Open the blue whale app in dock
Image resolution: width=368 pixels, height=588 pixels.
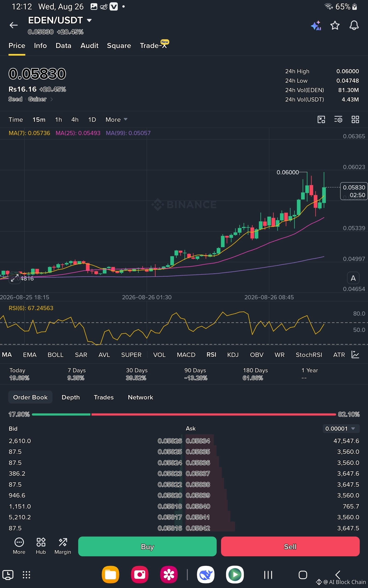206,575
